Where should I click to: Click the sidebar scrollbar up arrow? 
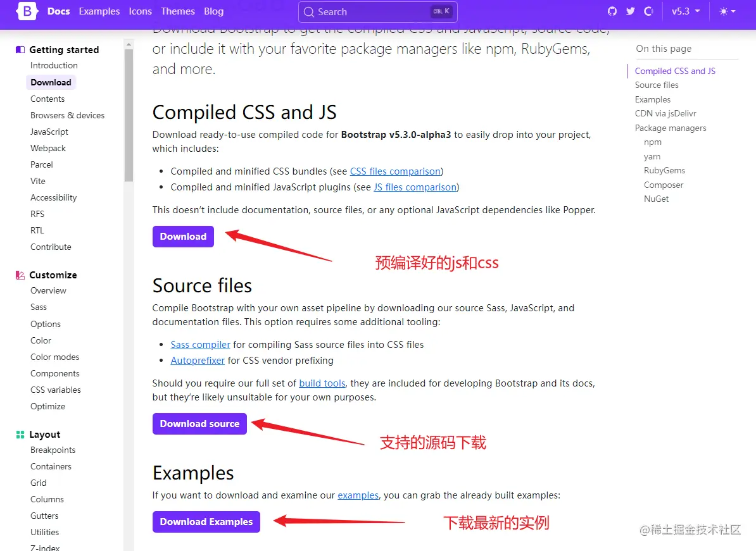(129, 44)
